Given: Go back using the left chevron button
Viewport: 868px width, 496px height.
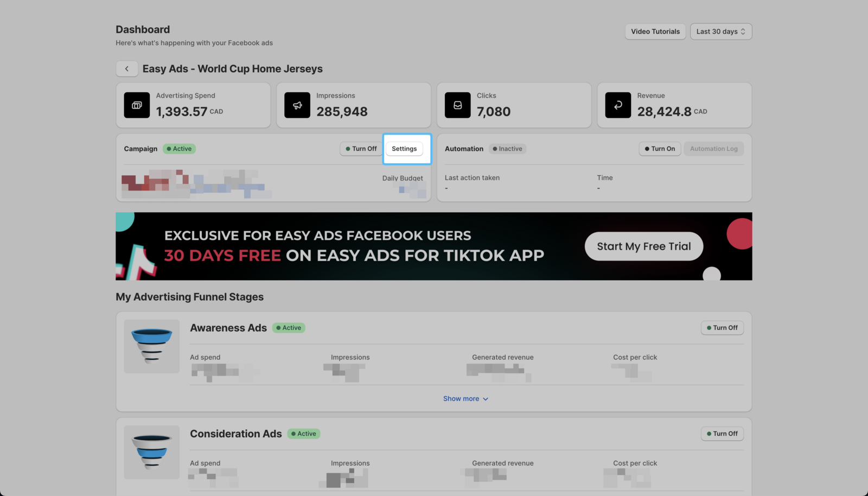Looking at the screenshot, I should click(x=127, y=69).
